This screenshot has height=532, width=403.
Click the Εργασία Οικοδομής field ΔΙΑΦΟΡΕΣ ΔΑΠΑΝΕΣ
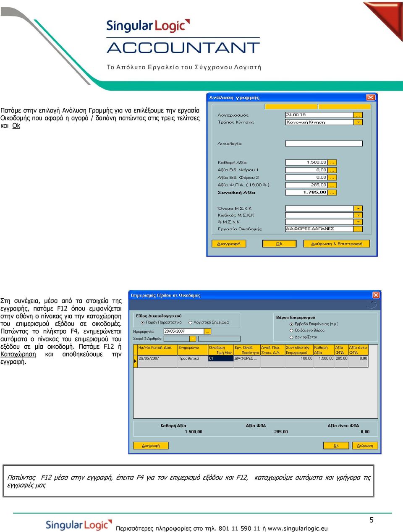pos(319,229)
